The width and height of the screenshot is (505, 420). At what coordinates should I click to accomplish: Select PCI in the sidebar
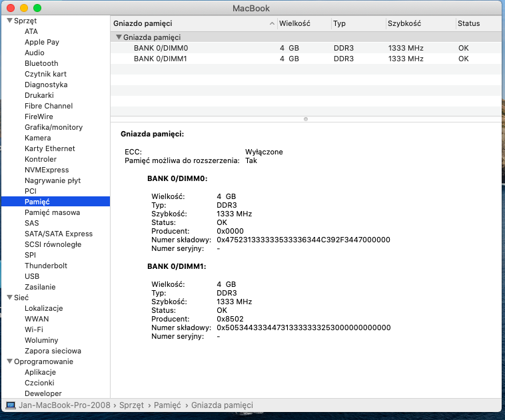(x=31, y=191)
